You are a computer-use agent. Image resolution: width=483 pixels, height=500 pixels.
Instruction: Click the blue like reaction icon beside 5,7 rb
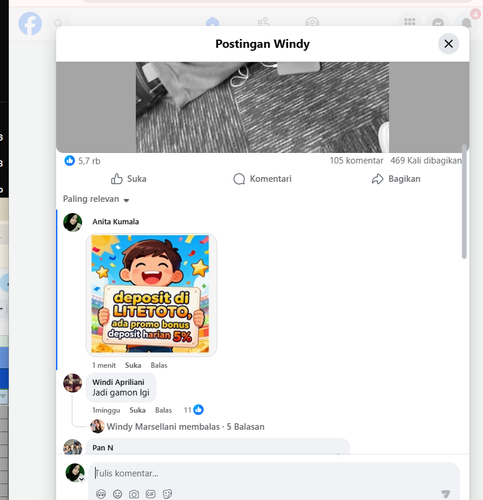69,161
